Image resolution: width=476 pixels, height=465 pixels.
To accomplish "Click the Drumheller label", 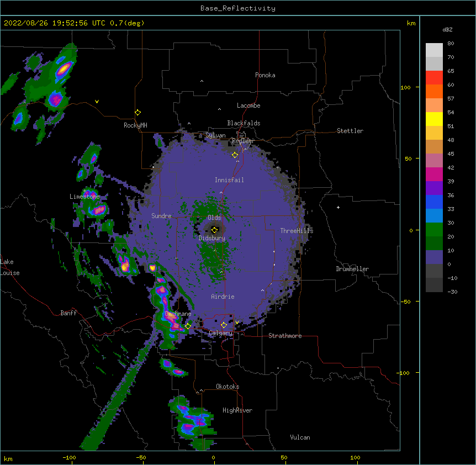I will click(x=352, y=269).
